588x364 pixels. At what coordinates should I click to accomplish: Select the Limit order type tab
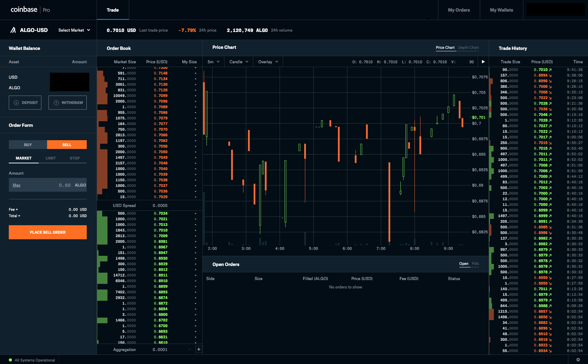pyautogui.click(x=51, y=158)
